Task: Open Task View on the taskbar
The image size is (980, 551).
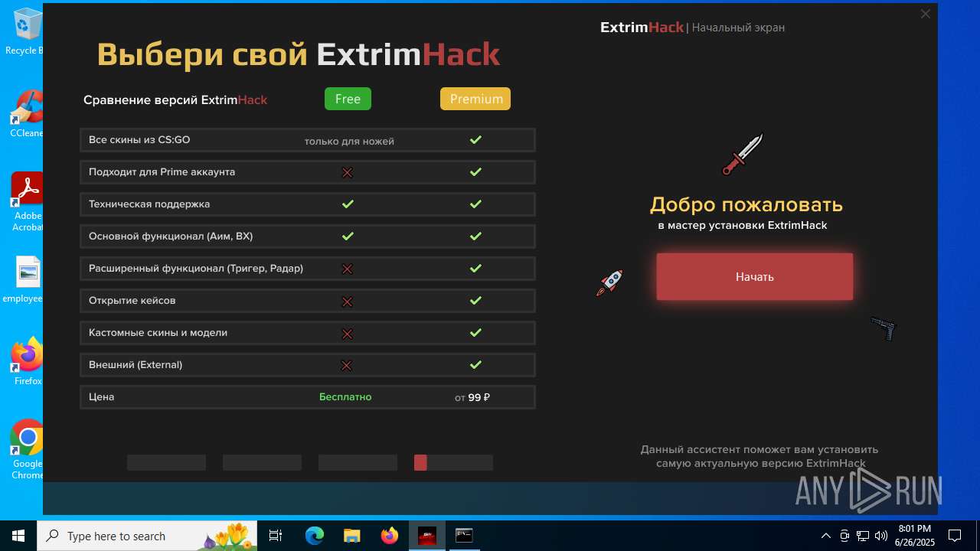Action: tap(276, 536)
